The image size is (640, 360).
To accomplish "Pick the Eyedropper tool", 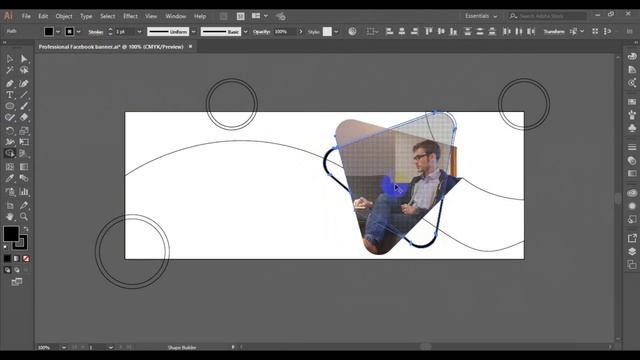I will (x=10, y=178).
